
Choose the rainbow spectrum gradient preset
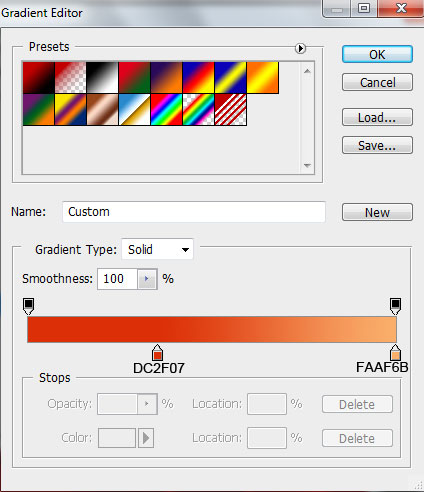166,109
